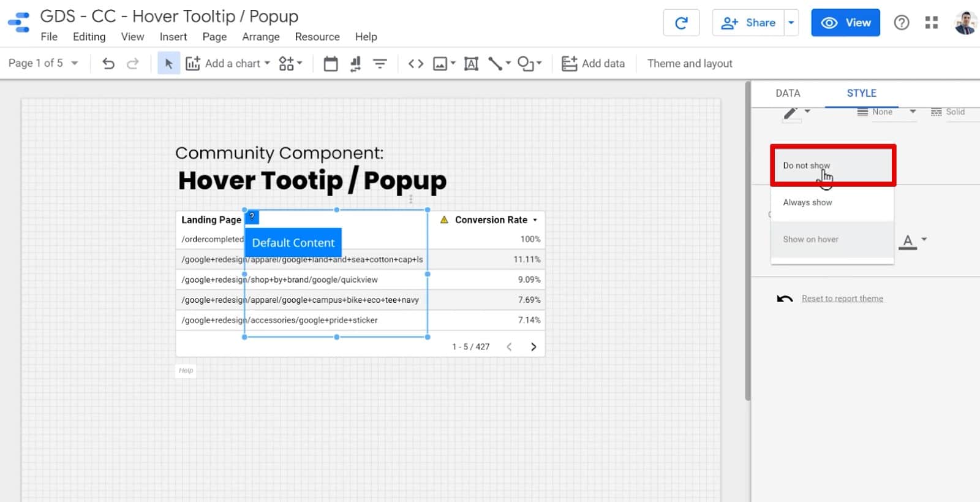Insert a date range control
The height and width of the screenshot is (502, 980).
click(x=331, y=64)
